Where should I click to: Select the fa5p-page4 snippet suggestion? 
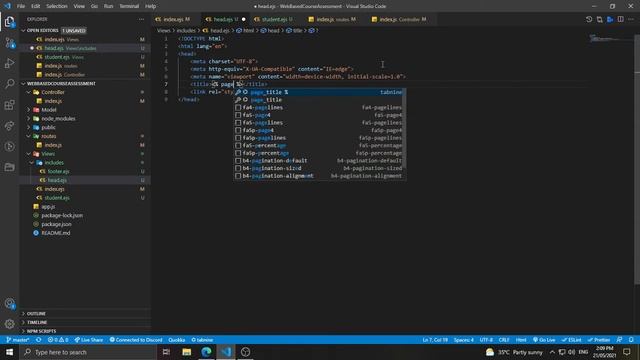click(x=319, y=130)
